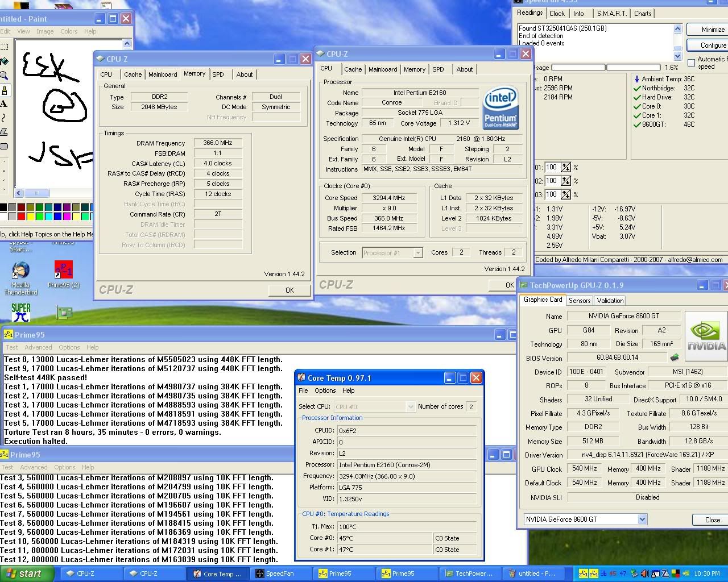The height and width of the screenshot is (582, 728).
Task: Click the BIOS save icon in GPU-Z
Action: pyautogui.click(x=675, y=357)
